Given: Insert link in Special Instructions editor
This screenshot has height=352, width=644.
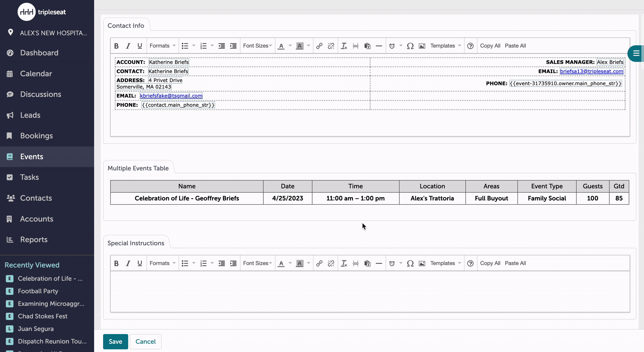Looking at the screenshot, I should (319, 263).
